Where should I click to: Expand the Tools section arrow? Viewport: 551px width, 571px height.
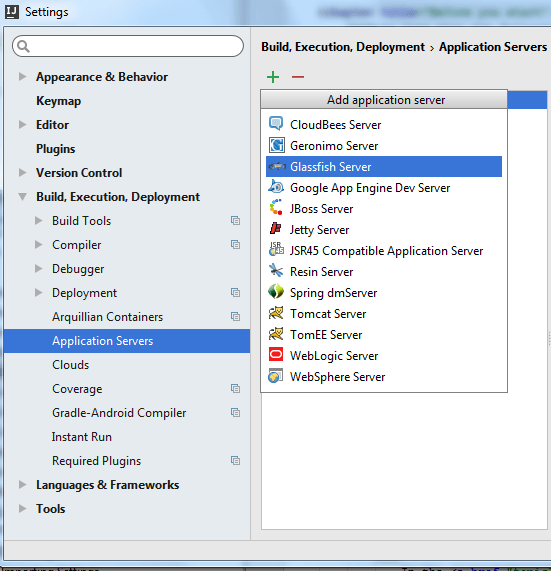[23, 509]
